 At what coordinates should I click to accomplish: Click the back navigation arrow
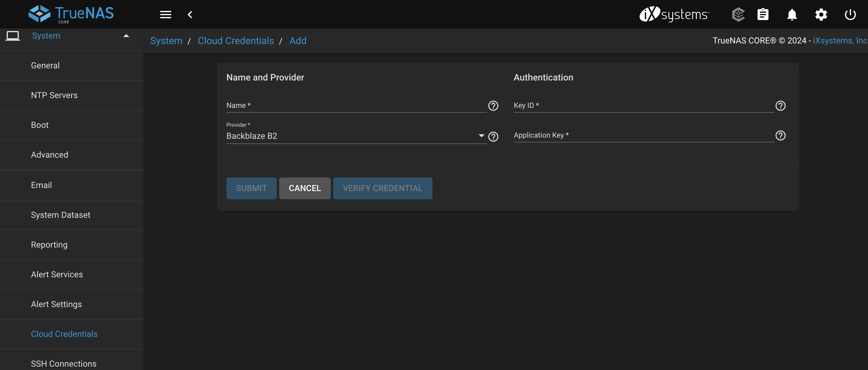coord(190,14)
